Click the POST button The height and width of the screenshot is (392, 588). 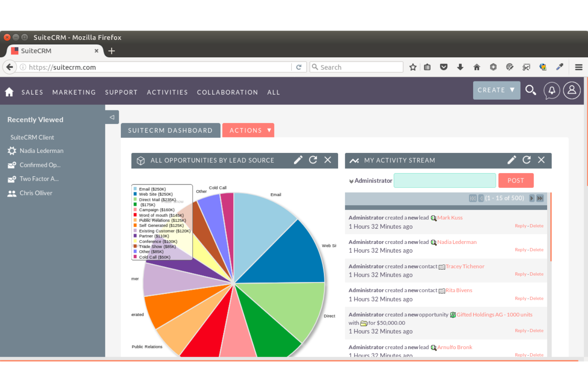(x=516, y=180)
